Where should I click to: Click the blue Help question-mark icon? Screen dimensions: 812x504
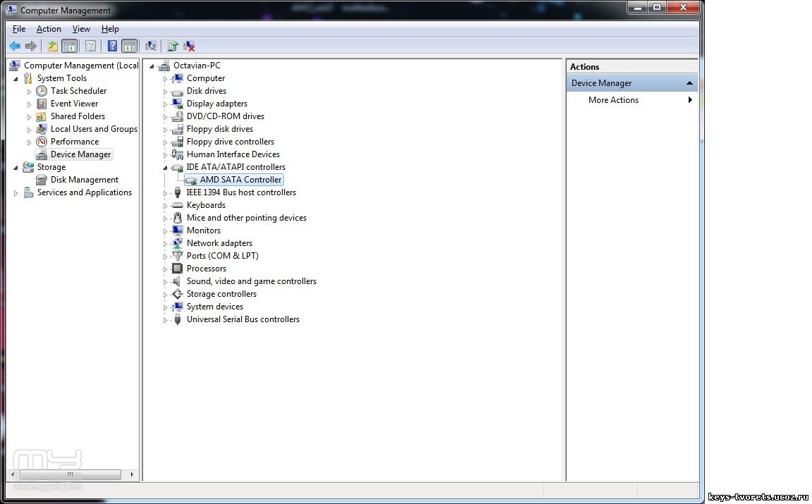(112, 46)
